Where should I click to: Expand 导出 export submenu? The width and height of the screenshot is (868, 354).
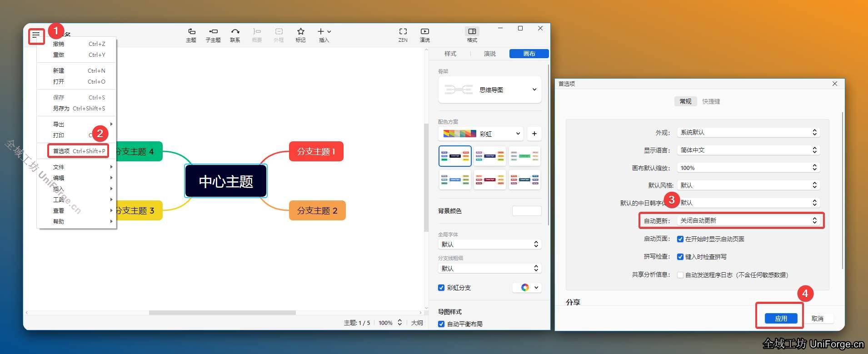click(x=77, y=125)
